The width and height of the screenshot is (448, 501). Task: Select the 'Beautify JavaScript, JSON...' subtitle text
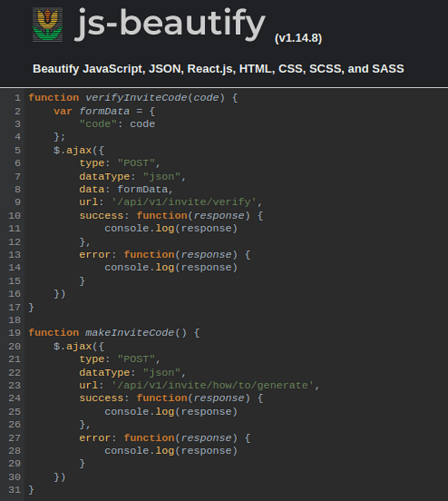click(218, 69)
